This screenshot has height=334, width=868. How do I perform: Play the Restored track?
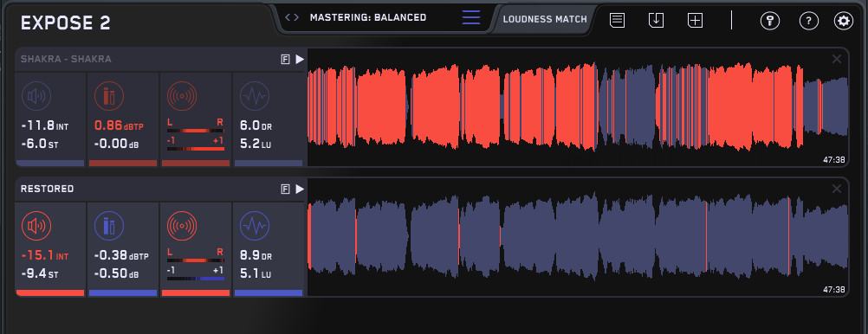tap(300, 189)
